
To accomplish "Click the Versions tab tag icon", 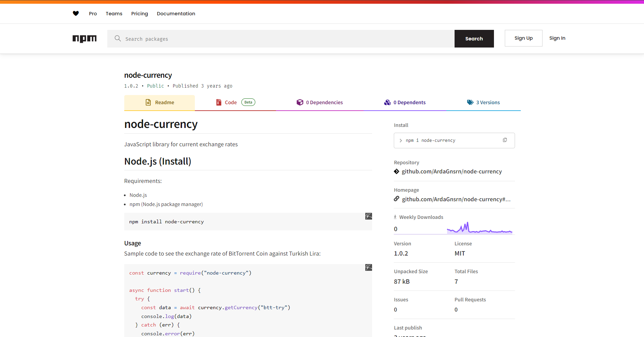I will pyautogui.click(x=470, y=102).
